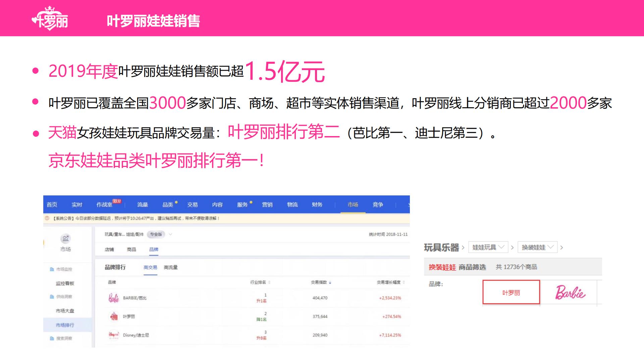Select the 市场 chart icon in sidebar
The image size is (644, 362).
65,239
